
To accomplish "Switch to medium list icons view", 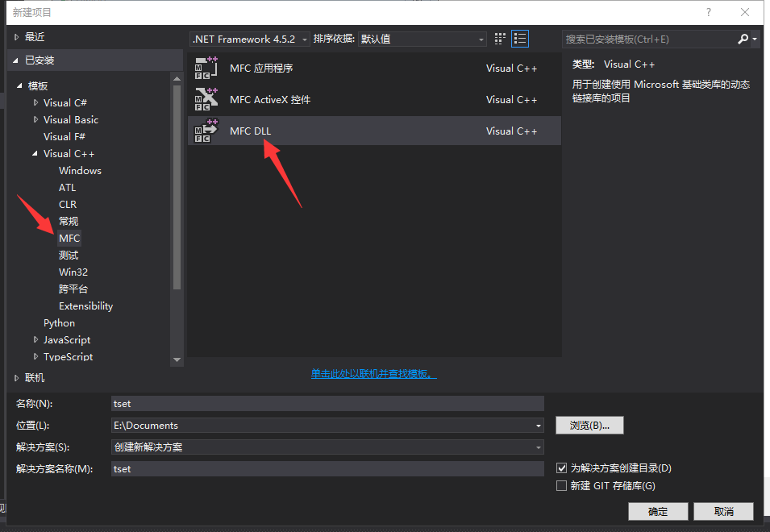I will tap(520, 39).
